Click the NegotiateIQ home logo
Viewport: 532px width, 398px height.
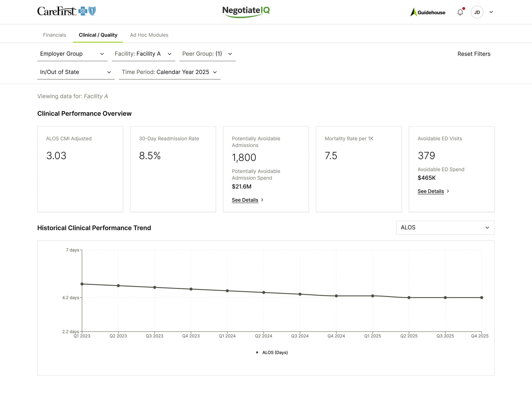point(246,11)
